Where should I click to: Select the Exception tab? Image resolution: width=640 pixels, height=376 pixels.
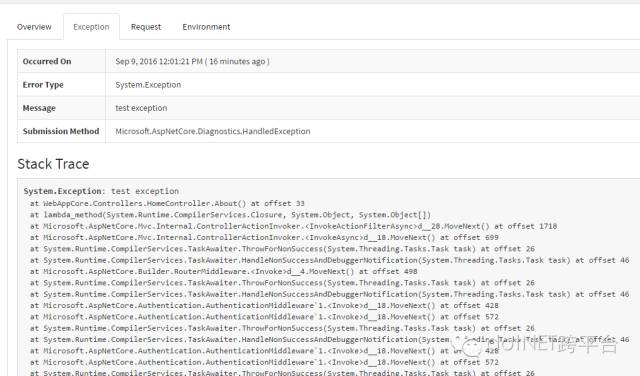click(x=91, y=27)
